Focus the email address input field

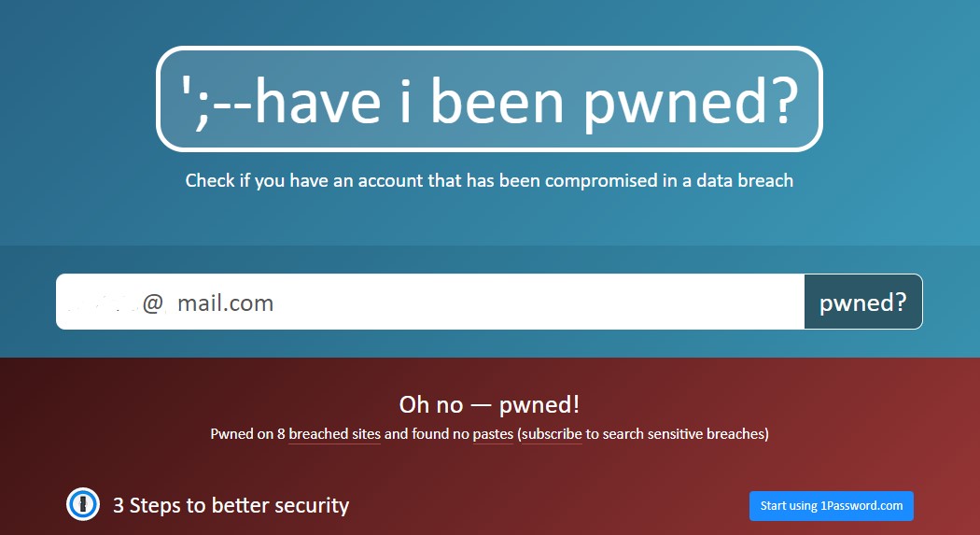430,302
